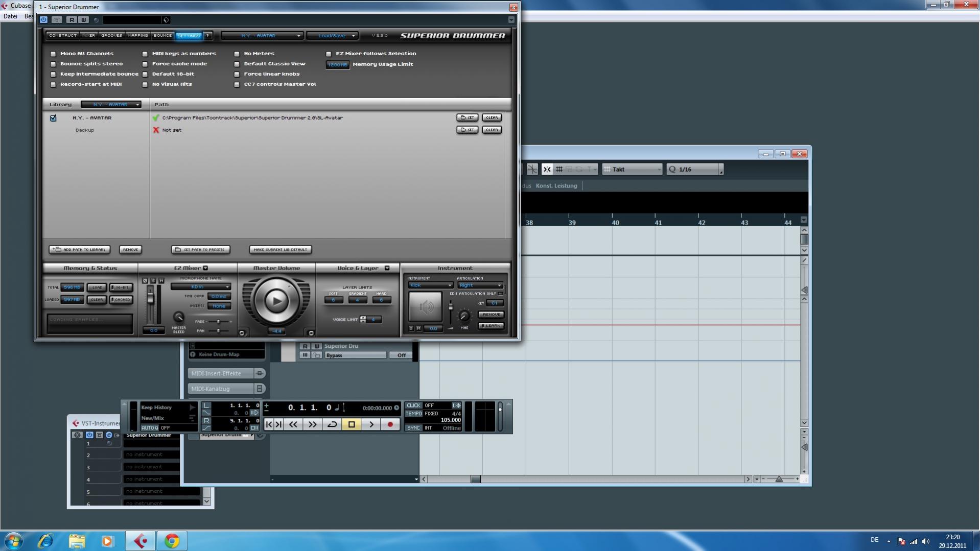
Task: Enable the Mono All Channels checkbox
Action: pos(53,54)
